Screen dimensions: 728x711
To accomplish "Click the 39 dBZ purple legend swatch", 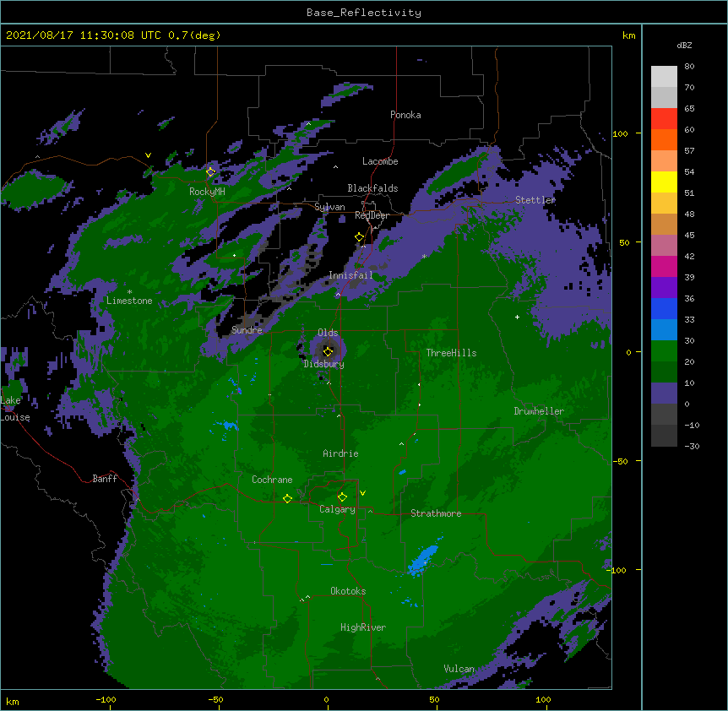I will point(664,288).
